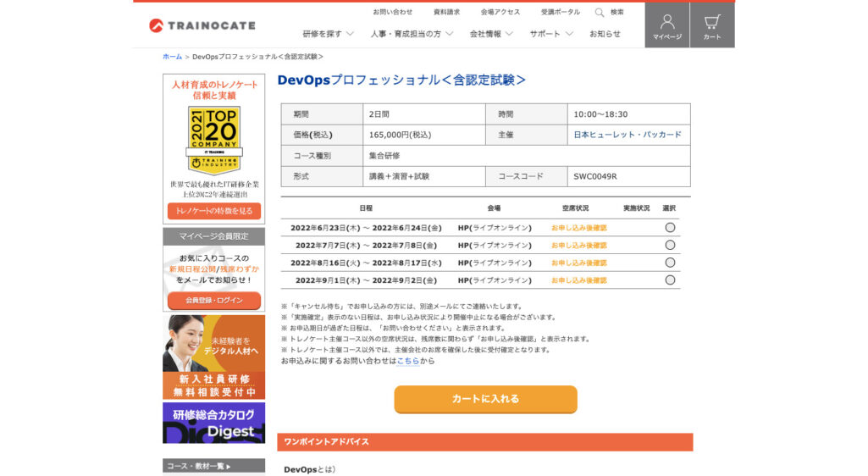Click the Trainocate logo
The width and height of the screenshot is (868, 476).
202,25
